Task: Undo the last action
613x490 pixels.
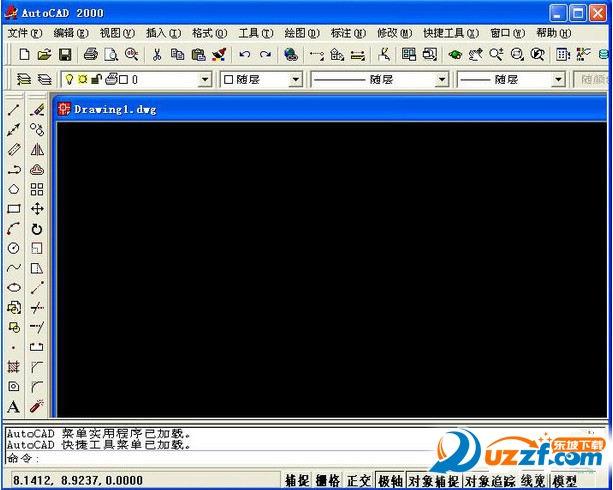Action: coord(245,54)
